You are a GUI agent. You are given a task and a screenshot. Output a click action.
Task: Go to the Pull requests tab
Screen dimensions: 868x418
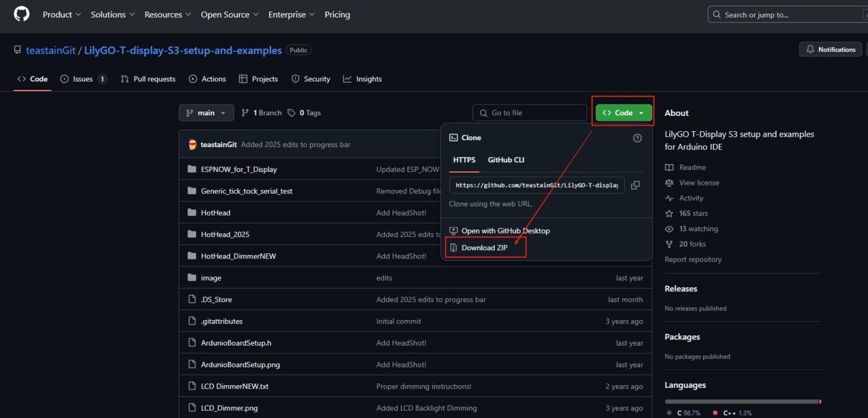click(x=154, y=79)
